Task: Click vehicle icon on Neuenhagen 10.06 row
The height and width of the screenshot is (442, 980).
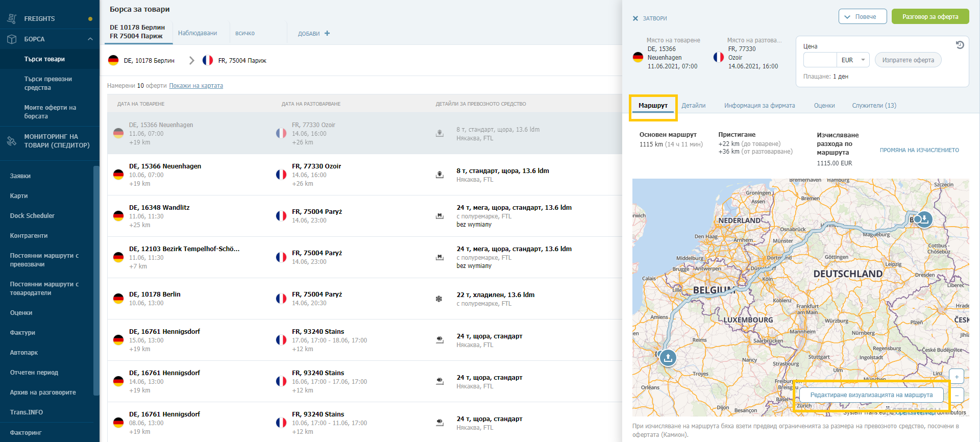Action: coord(439,175)
